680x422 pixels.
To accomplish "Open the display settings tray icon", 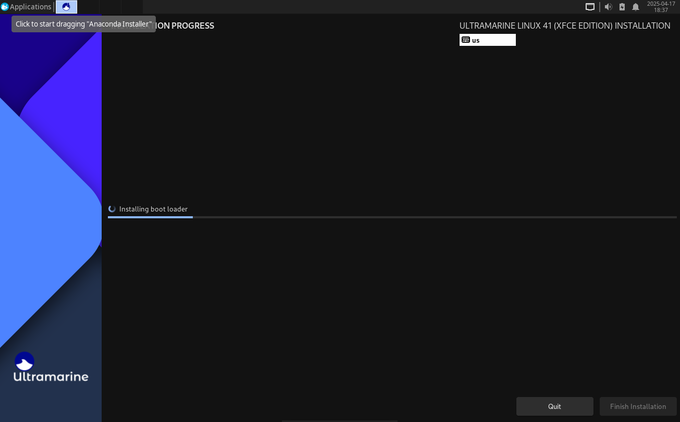I will (590, 7).
